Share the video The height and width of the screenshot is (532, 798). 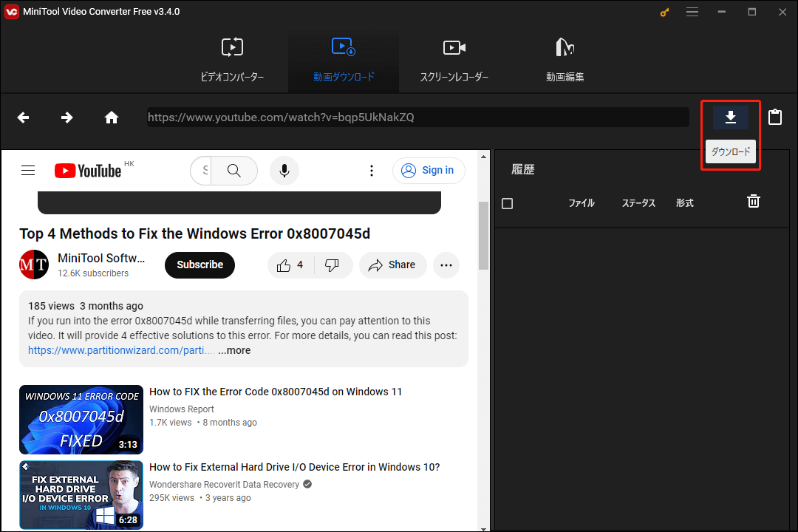pyautogui.click(x=392, y=265)
